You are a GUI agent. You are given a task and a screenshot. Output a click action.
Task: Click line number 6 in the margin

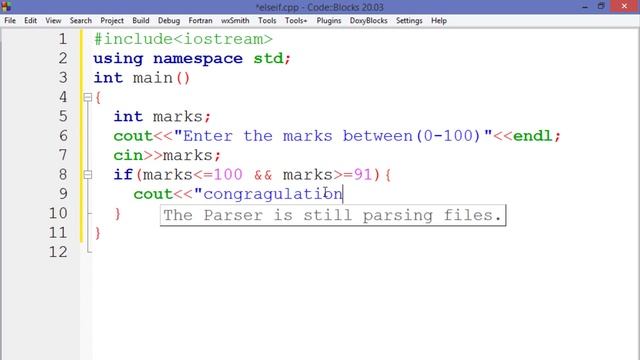click(x=63, y=136)
